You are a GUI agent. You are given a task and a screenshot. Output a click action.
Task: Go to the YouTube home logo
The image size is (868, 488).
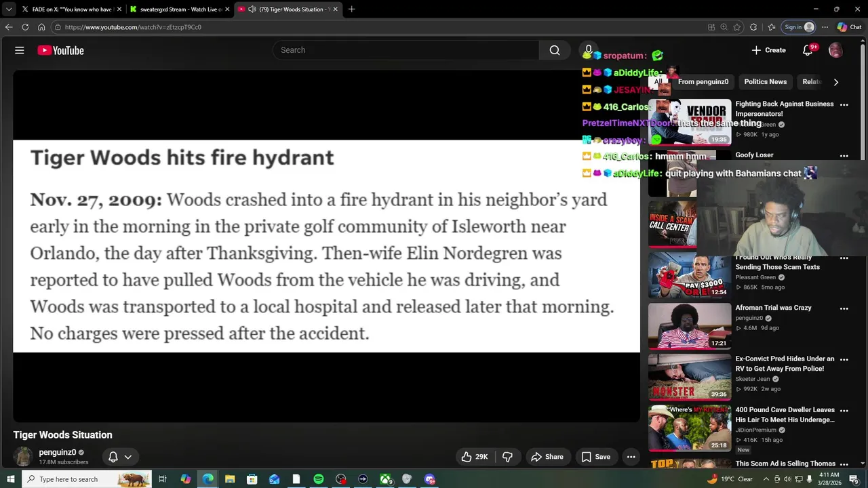(60, 50)
